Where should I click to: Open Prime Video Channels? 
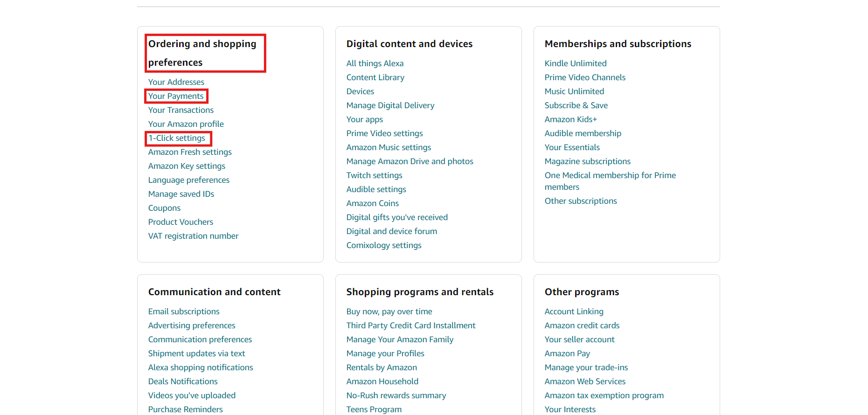585,77
